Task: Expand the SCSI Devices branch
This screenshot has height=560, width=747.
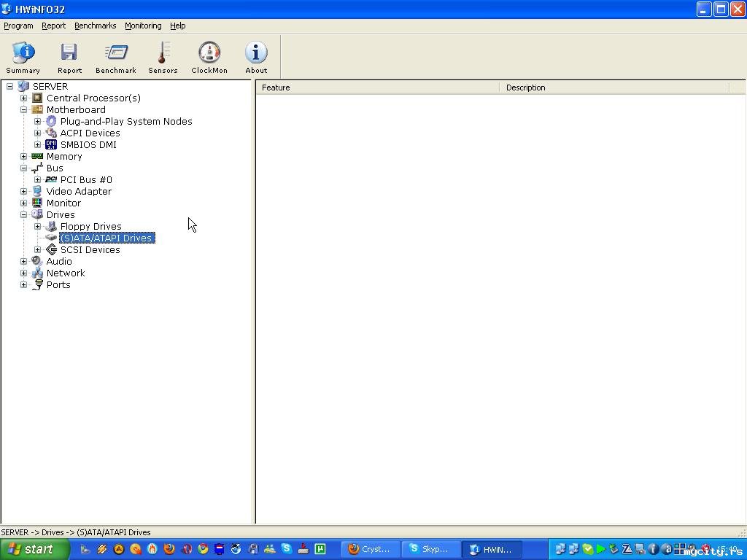Action: (x=38, y=249)
